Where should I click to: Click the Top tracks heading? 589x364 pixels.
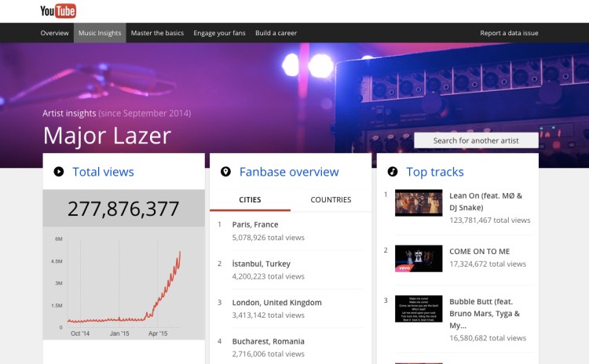435,172
